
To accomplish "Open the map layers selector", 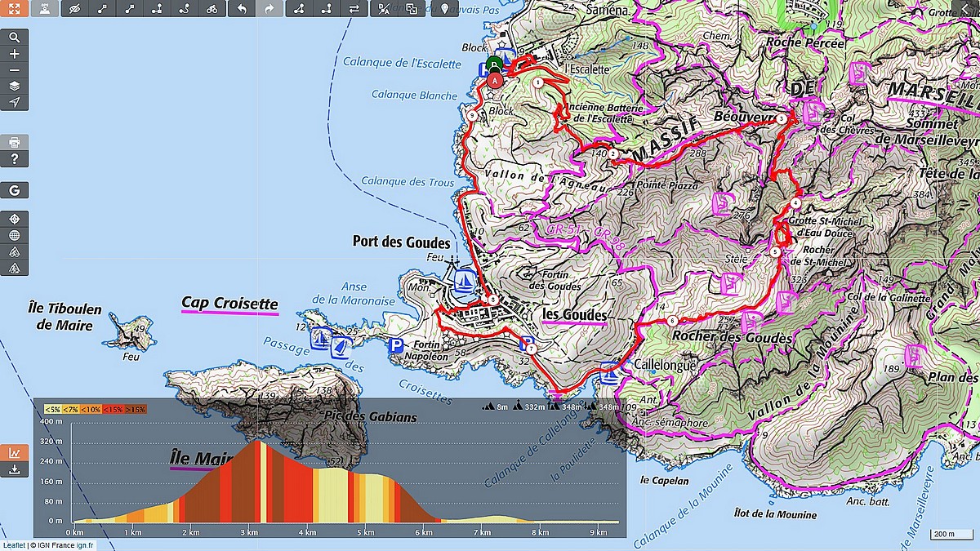I will [x=14, y=86].
